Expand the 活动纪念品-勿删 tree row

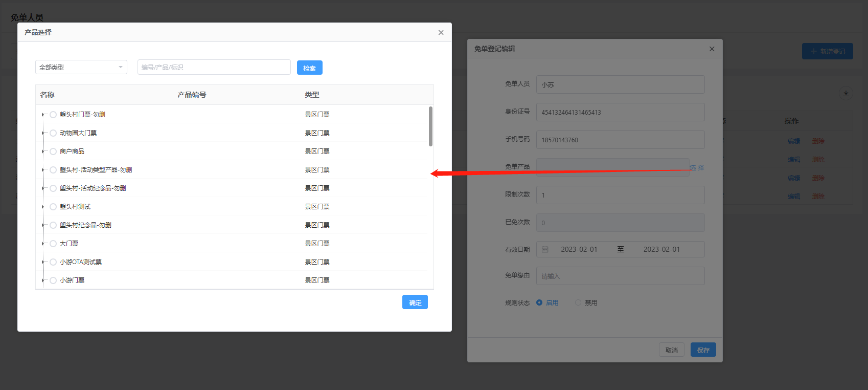point(42,188)
